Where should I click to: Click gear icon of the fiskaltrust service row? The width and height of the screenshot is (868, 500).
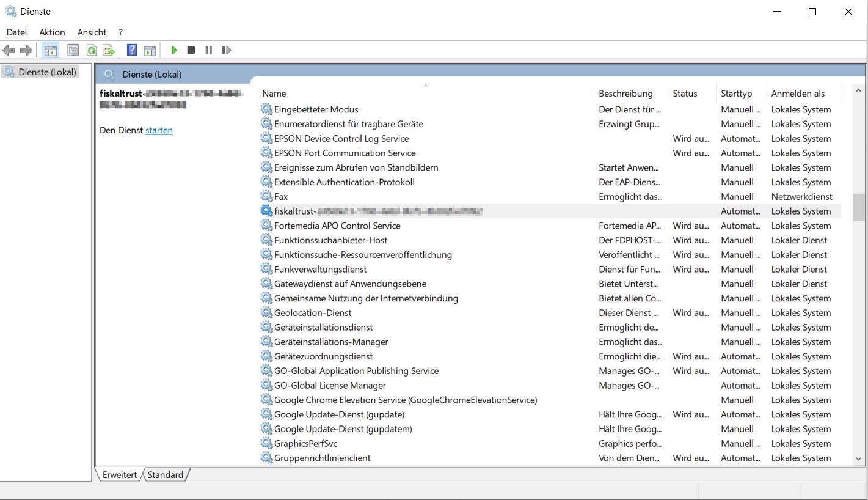[266, 211]
